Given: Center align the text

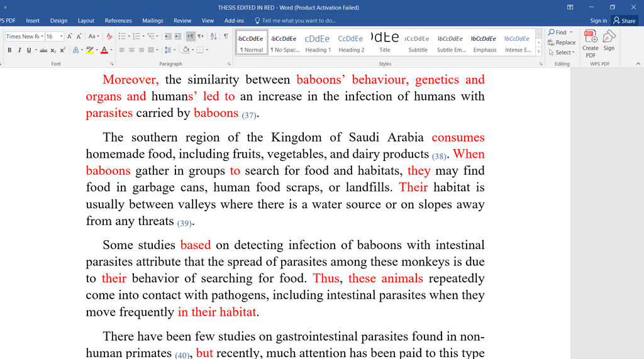Looking at the screenshot, I should [x=131, y=50].
